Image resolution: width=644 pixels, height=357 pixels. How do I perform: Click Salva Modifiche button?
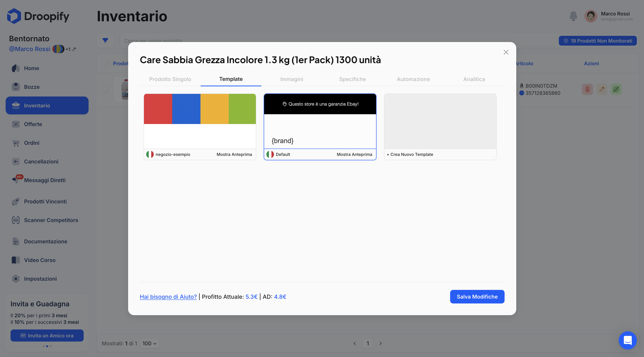(477, 297)
